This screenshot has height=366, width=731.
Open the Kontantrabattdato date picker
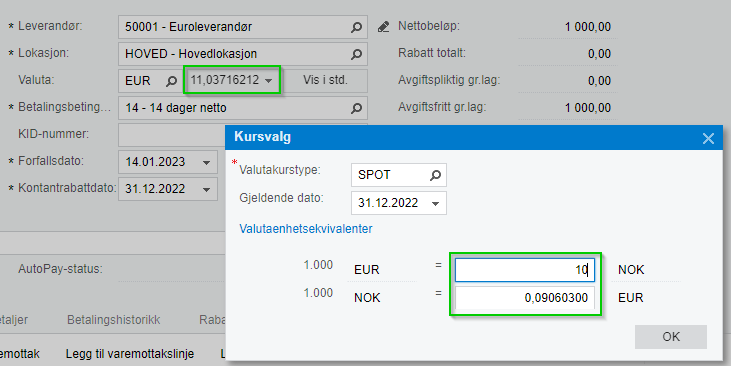pos(206,189)
